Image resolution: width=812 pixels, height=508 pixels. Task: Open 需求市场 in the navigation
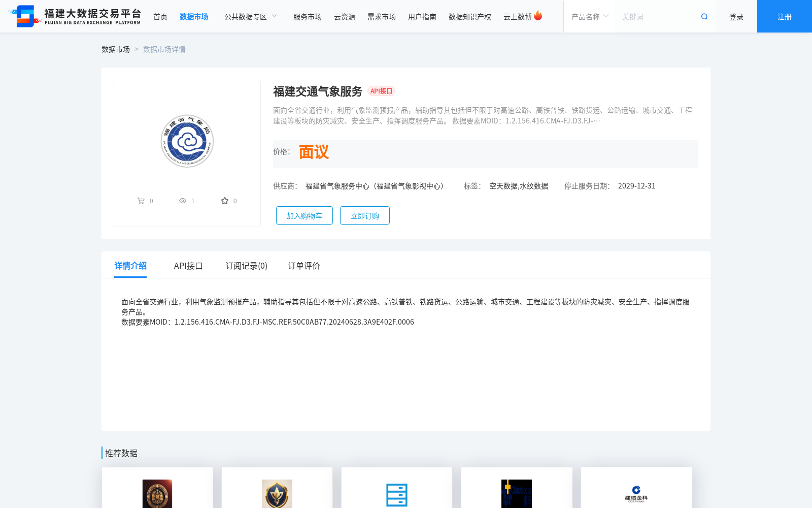(382, 17)
